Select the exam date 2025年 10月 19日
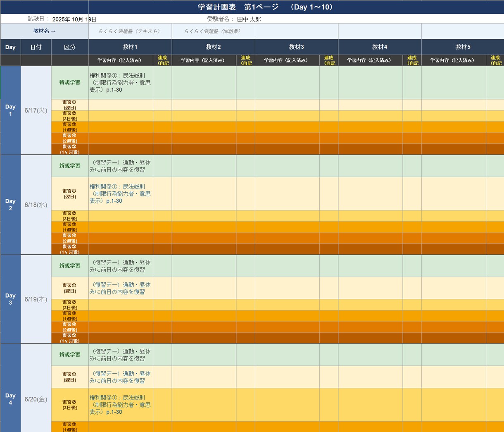The image size is (504, 432). 74,19
